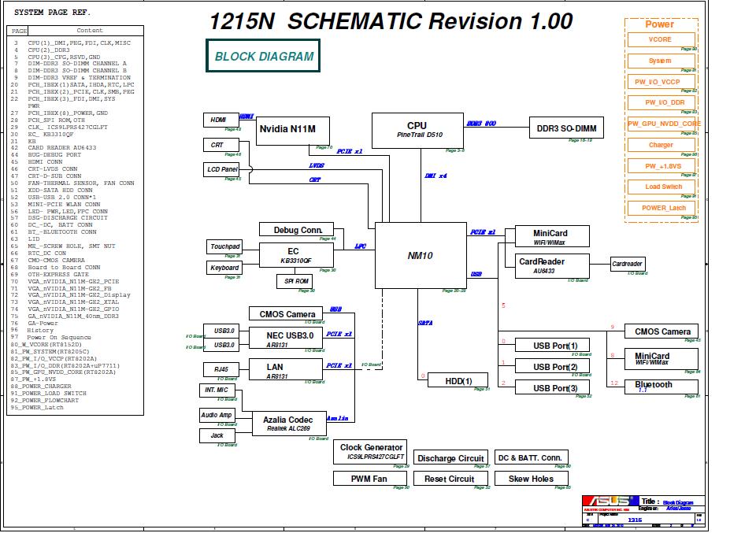Select the PW_+1.8VS power block

point(661,166)
